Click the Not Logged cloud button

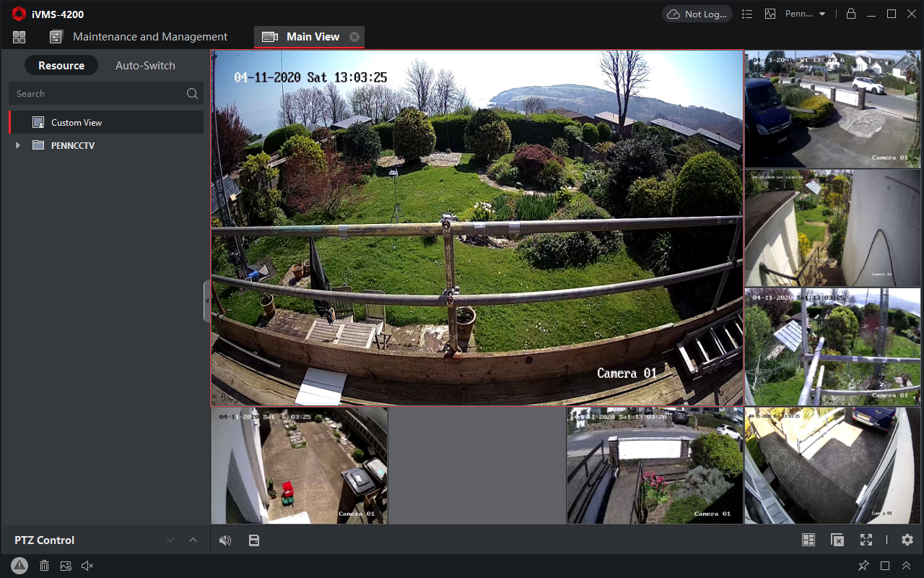pos(697,14)
